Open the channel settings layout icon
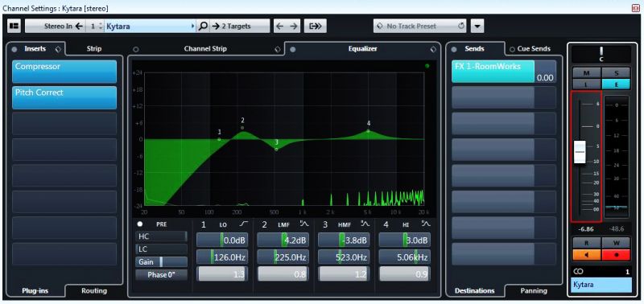644x304 pixels. (x=14, y=26)
